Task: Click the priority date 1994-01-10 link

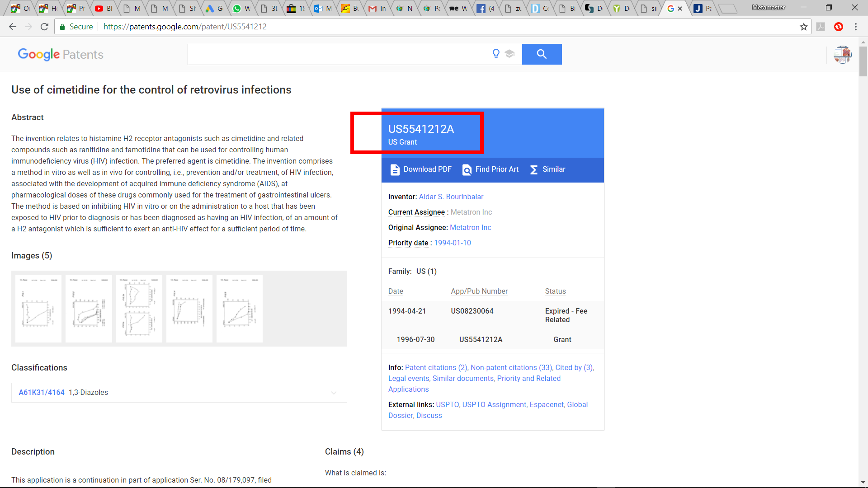Action: pos(452,243)
